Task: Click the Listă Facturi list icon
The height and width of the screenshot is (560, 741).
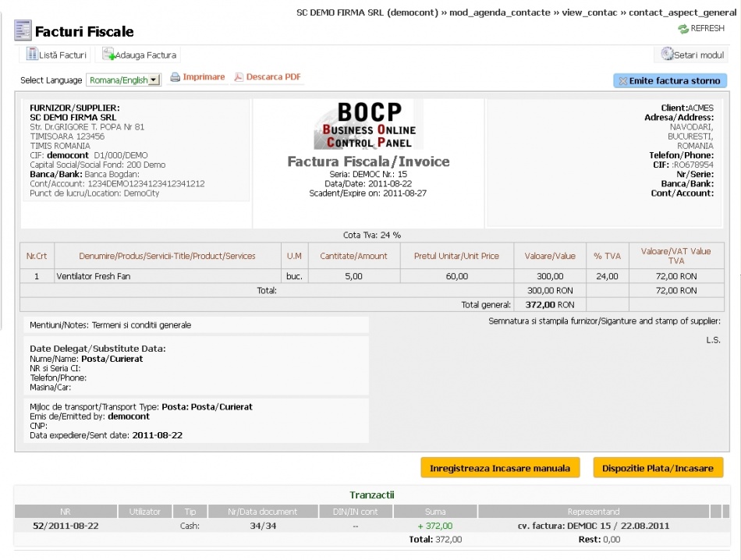Action: pos(32,54)
